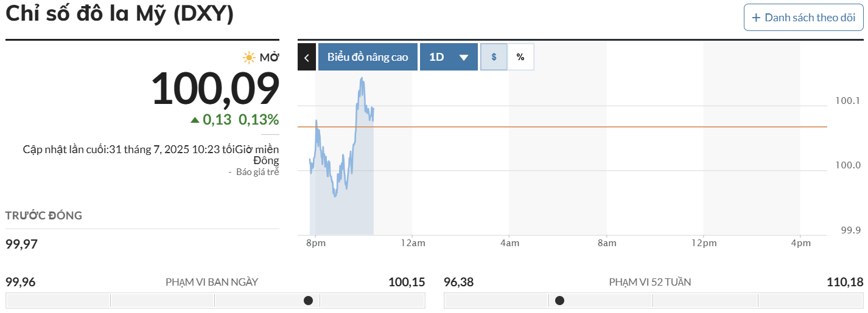Viewport: 868px width, 313px height.
Task: Click the 4pm label on time axis
Action: (801, 243)
